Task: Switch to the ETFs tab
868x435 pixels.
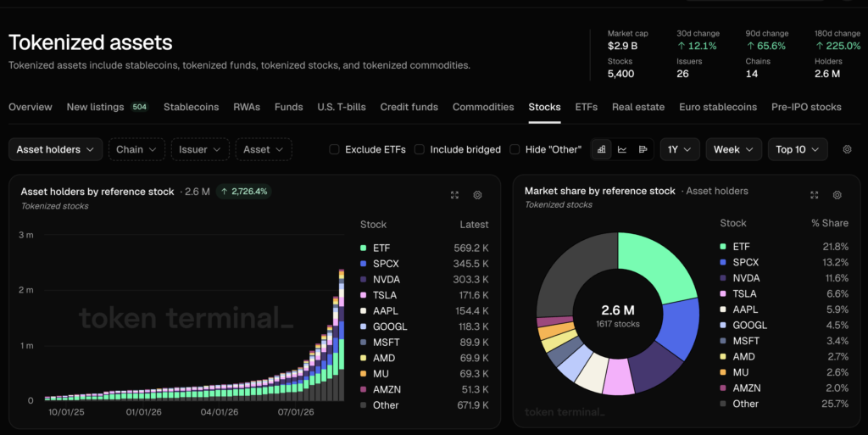Action: pos(587,107)
